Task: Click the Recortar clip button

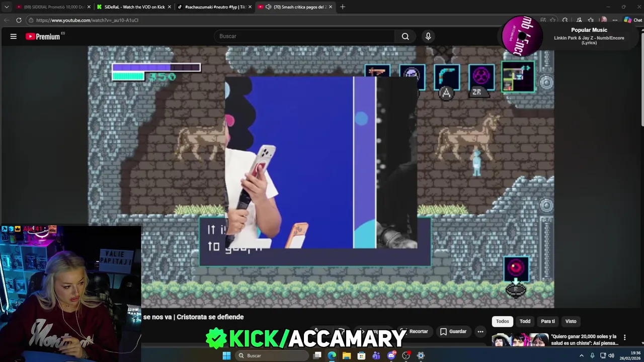Action: click(x=414, y=331)
